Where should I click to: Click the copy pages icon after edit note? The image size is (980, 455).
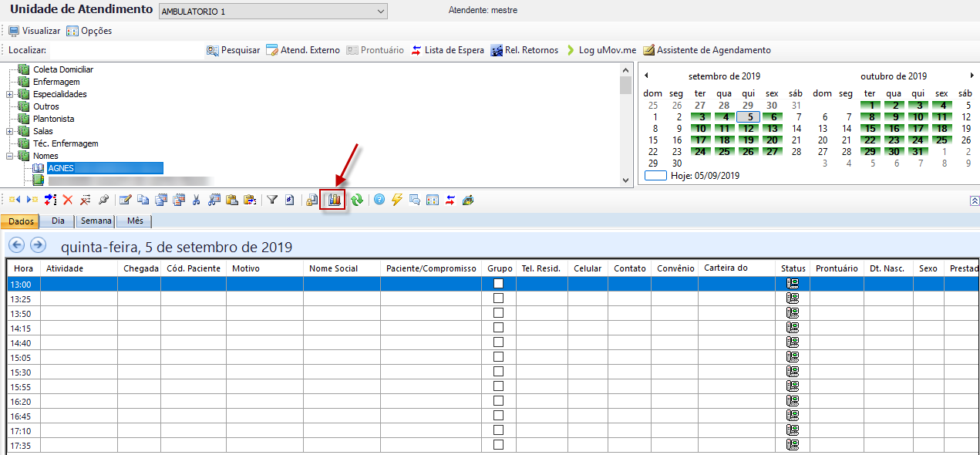pyautogui.click(x=143, y=200)
